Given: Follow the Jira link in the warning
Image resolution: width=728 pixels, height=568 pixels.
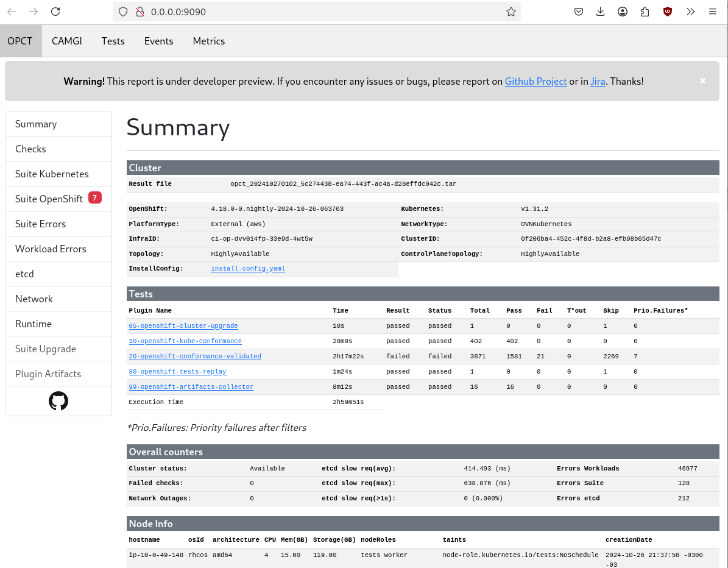Looking at the screenshot, I should [598, 81].
